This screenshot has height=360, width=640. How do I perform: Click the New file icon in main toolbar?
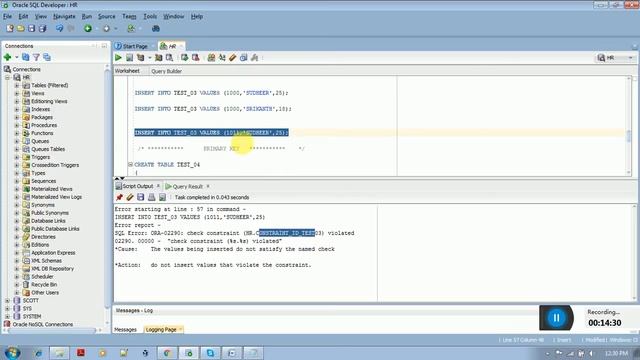pos(10,29)
